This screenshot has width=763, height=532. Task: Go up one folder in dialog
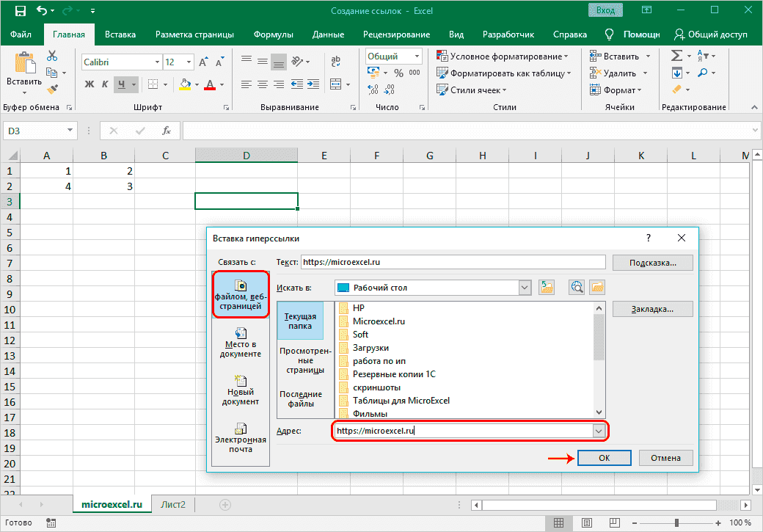(546, 288)
